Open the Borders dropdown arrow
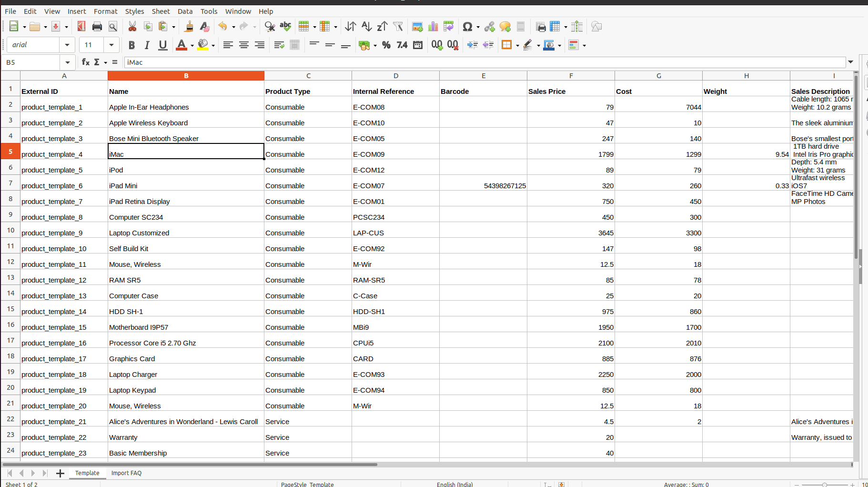Image resolution: width=868 pixels, height=487 pixels. (517, 45)
